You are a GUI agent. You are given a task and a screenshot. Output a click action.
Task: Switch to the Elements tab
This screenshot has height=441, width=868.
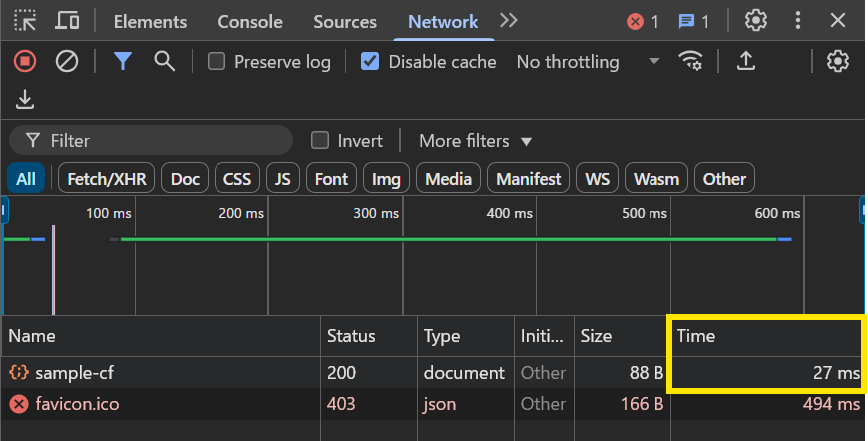tap(150, 22)
